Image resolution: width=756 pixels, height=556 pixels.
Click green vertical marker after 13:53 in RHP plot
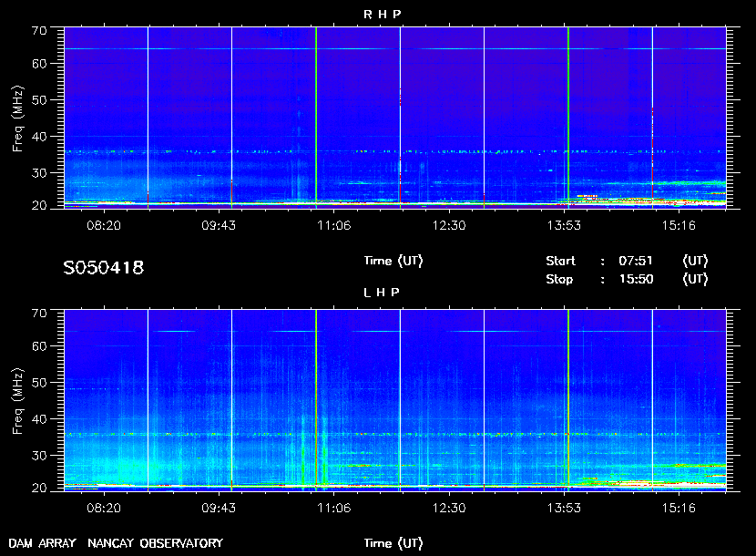tap(568, 118)
